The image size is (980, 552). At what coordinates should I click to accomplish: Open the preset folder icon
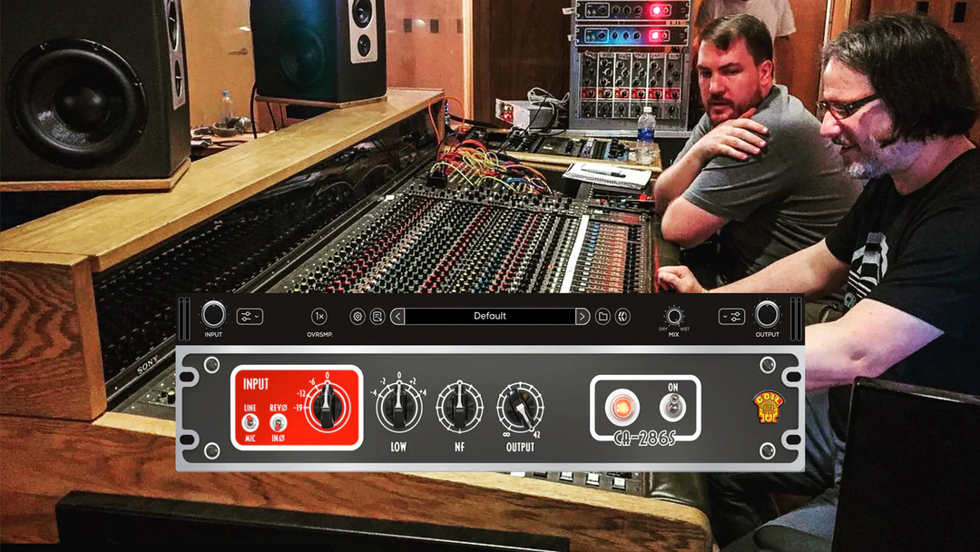[603, 316]
